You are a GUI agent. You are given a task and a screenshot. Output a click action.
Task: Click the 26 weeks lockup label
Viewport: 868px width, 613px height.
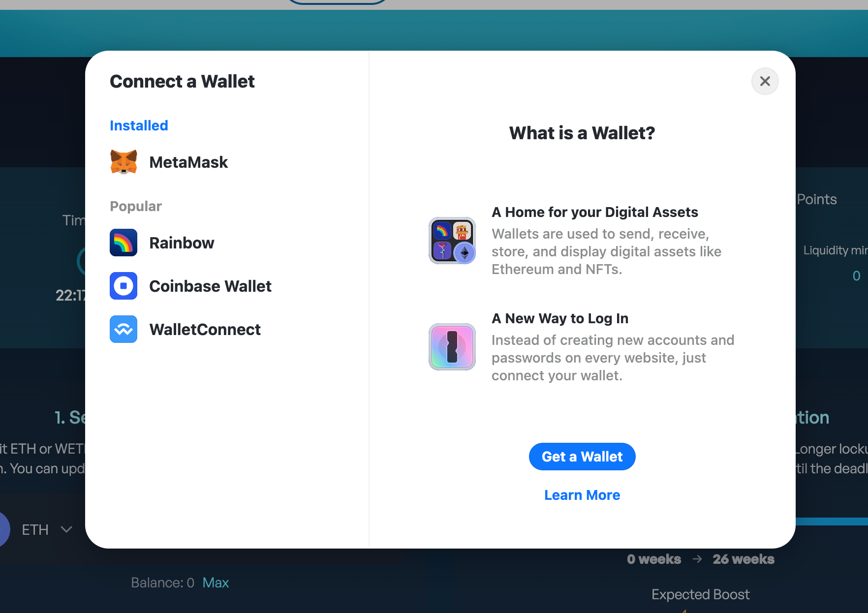tap(744, 559)
